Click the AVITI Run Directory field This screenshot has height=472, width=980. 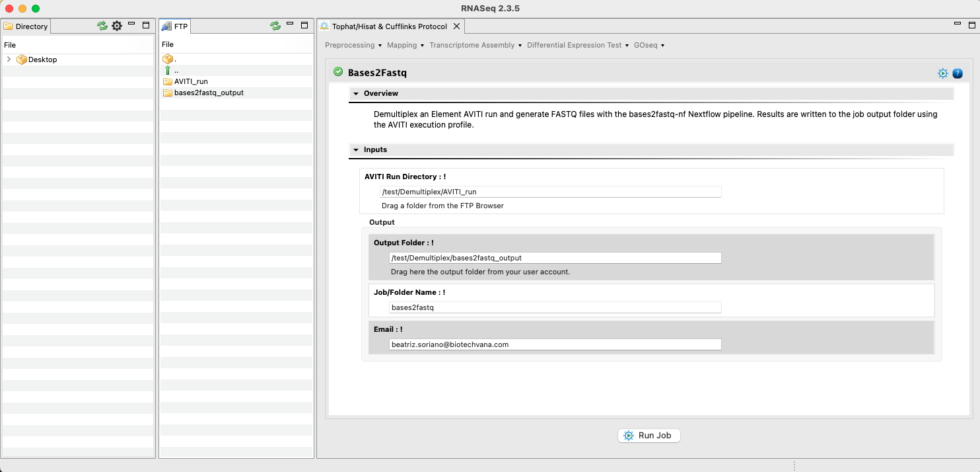[x=551, y=192]
